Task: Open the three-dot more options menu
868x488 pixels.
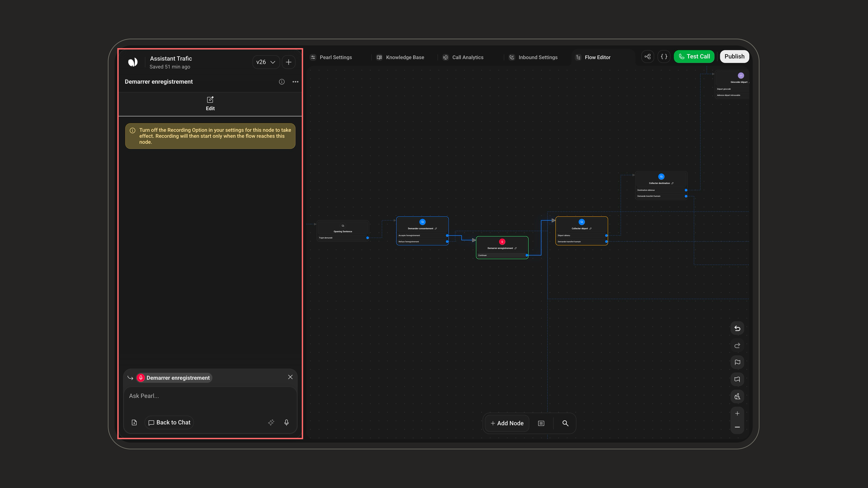Action: 295,82
